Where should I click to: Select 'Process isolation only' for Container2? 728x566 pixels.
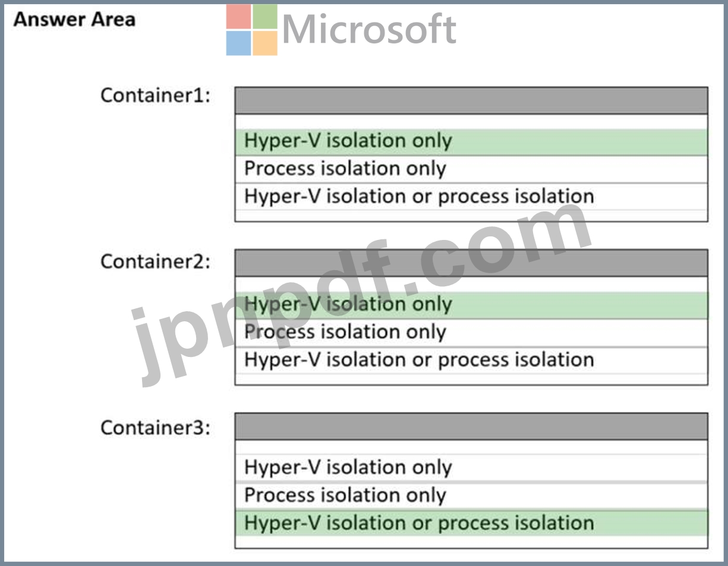(471, 333)
